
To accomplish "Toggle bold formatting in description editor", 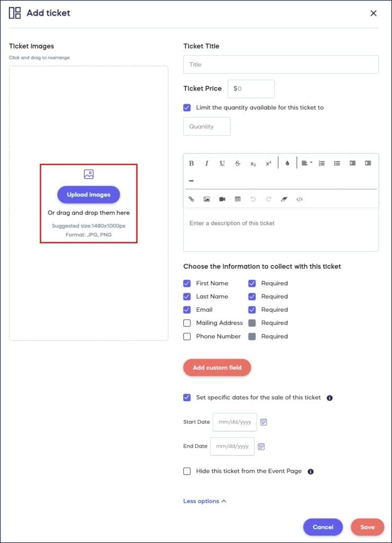I will coord(191,163).
